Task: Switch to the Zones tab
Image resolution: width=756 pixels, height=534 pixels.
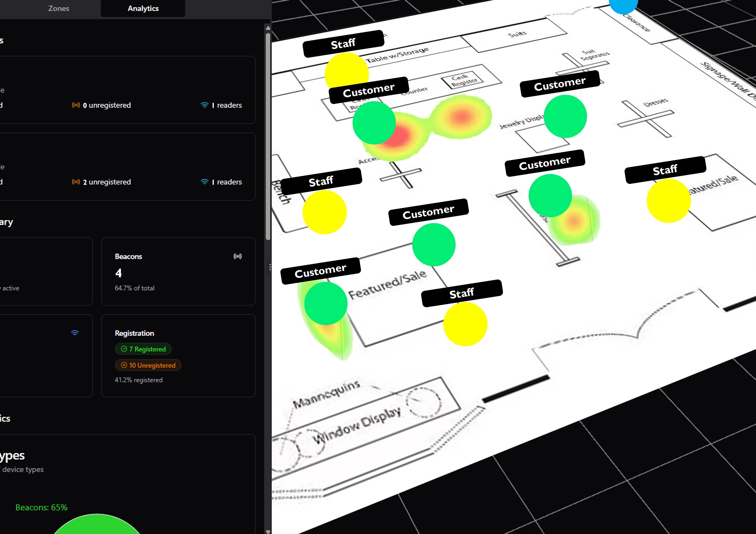Action: [59, 8]
